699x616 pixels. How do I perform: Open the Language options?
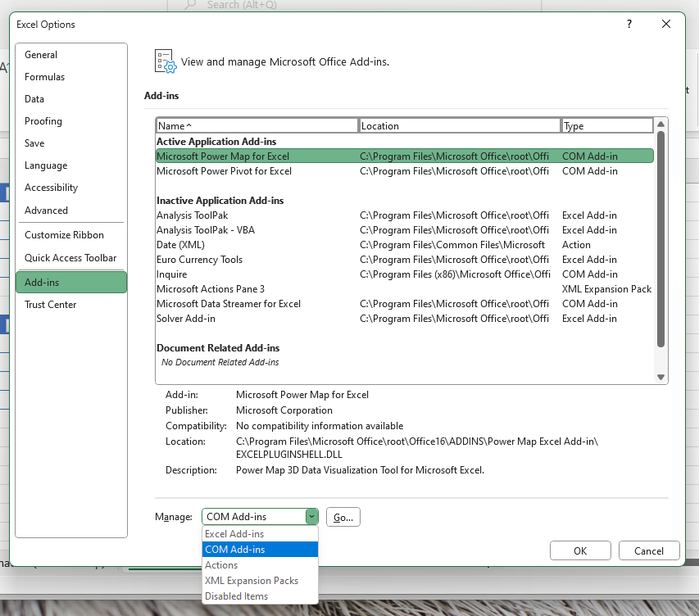tap(70, 165)
